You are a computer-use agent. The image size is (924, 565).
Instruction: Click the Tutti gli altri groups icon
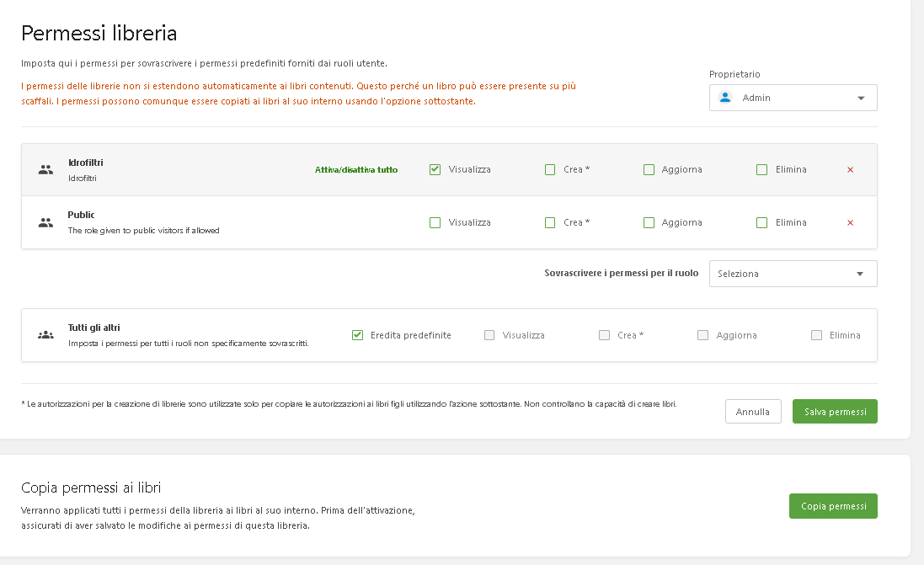(x=45, y=334)
